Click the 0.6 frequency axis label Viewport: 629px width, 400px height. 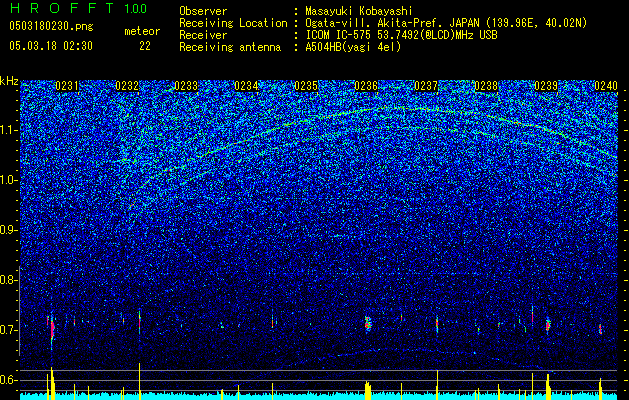(8, 380)
